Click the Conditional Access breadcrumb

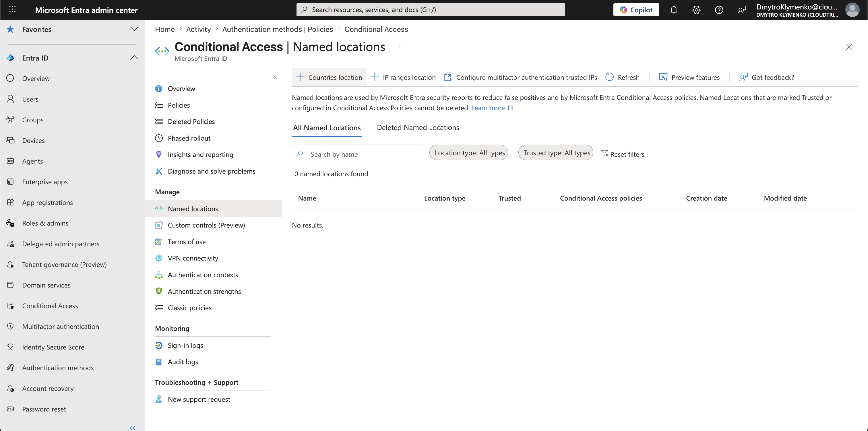[x=376, y=29]
